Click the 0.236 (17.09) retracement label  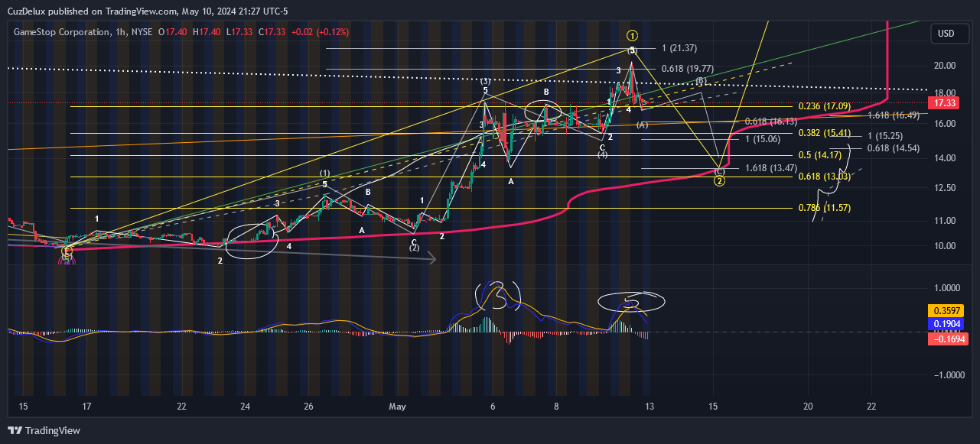click(825, 106)
